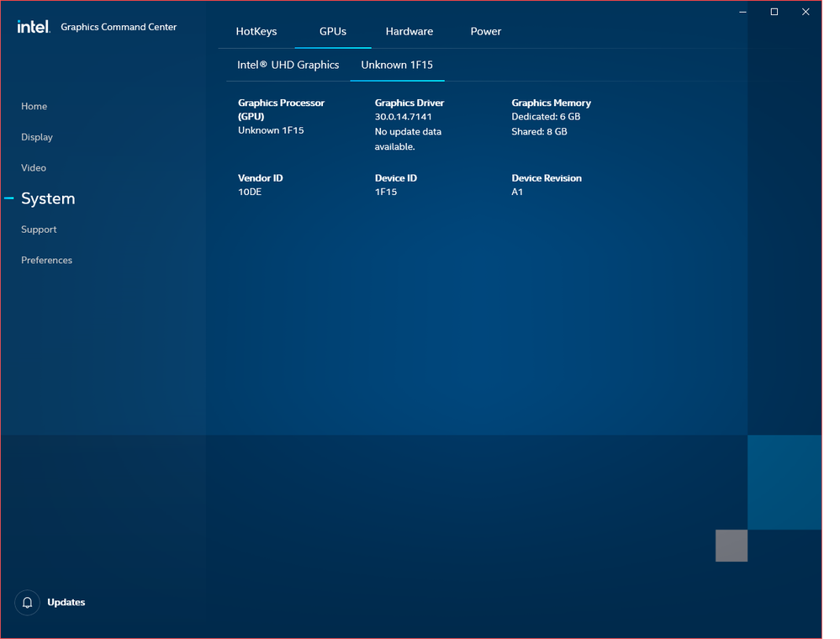Viewport: 840px width, 639px height.
Task: Click the Updates bell icon
Action: tap(27, 603)
